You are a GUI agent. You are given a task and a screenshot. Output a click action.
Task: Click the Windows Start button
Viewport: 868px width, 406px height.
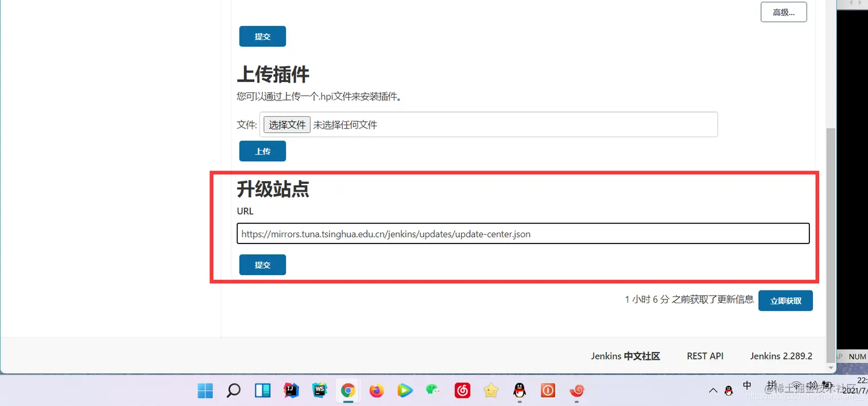click(x=205, y=390)
